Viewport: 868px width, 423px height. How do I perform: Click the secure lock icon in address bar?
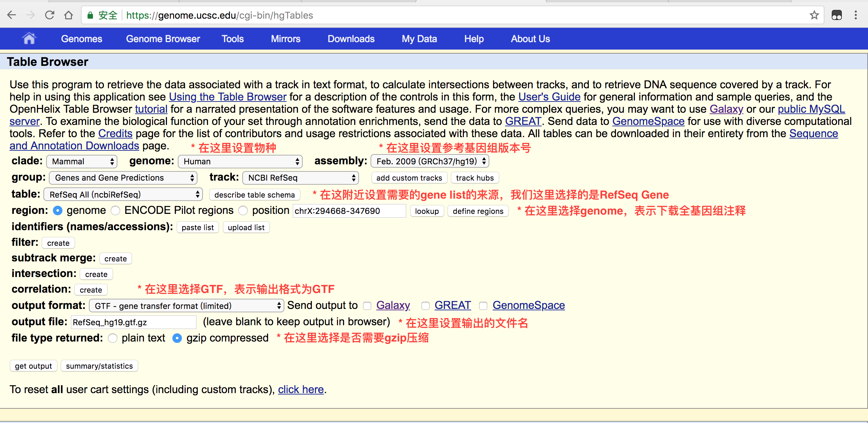pyautogui.click(x=90, y=15)
